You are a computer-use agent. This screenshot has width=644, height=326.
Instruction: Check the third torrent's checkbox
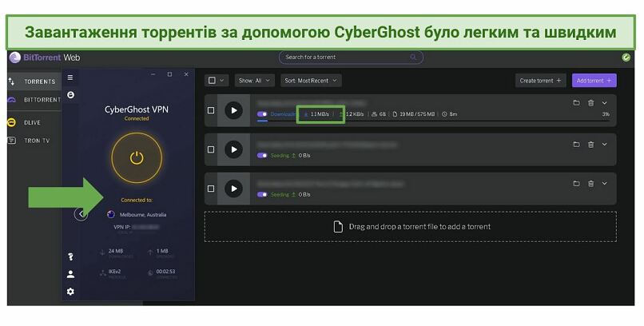(x=211, y=189)
